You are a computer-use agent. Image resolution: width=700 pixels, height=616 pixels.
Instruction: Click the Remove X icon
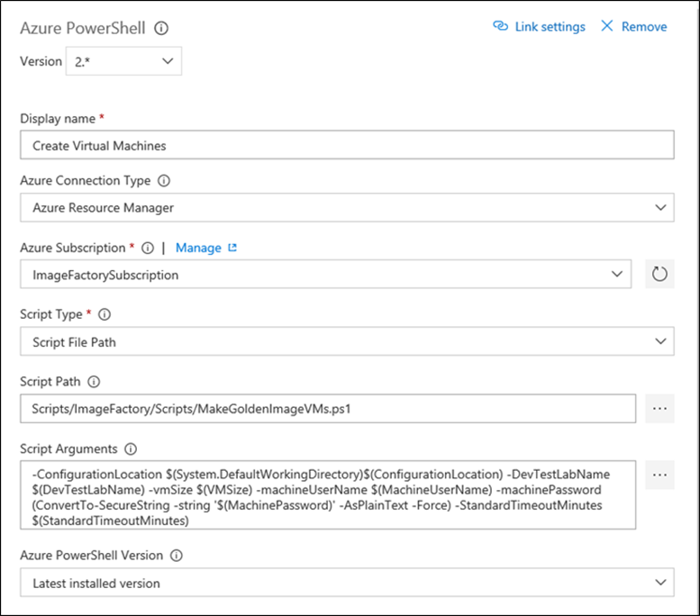606,27
